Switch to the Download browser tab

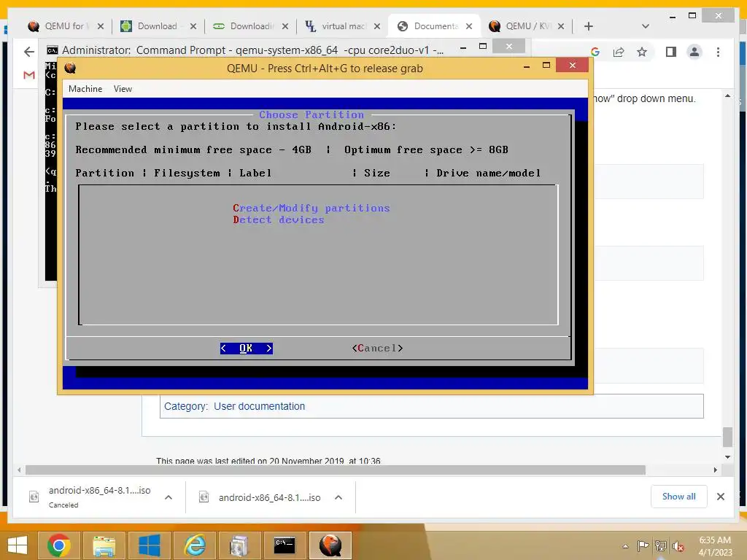click(158, 26)
